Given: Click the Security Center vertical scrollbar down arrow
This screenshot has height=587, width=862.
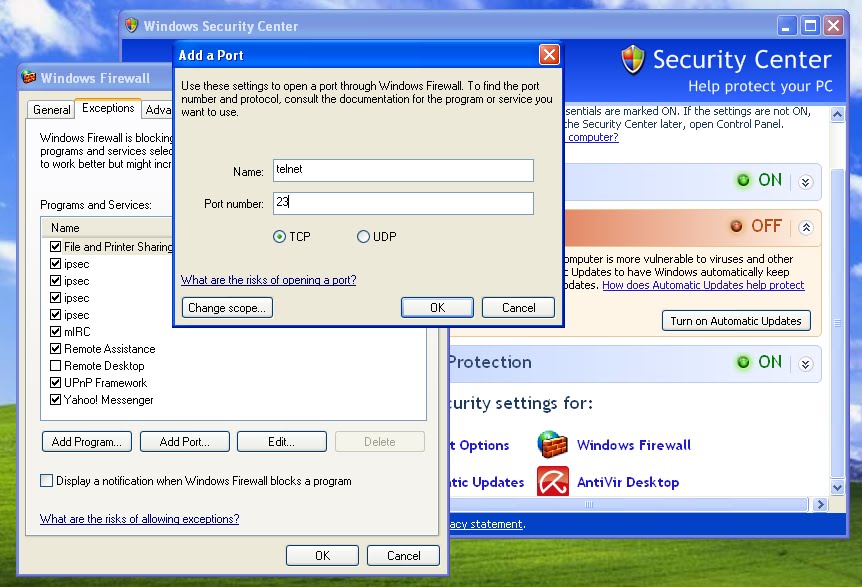Looking at the screenshot, I should (x=837, y=488).
